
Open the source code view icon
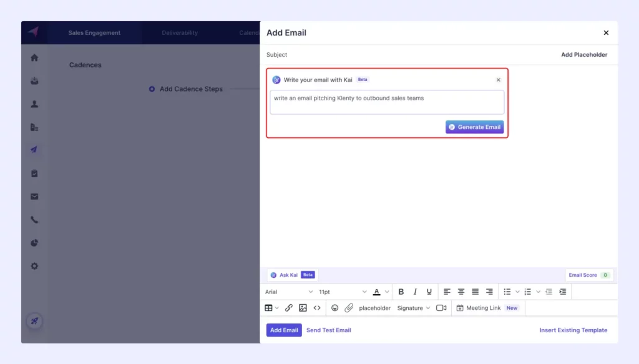pos(317,308)
